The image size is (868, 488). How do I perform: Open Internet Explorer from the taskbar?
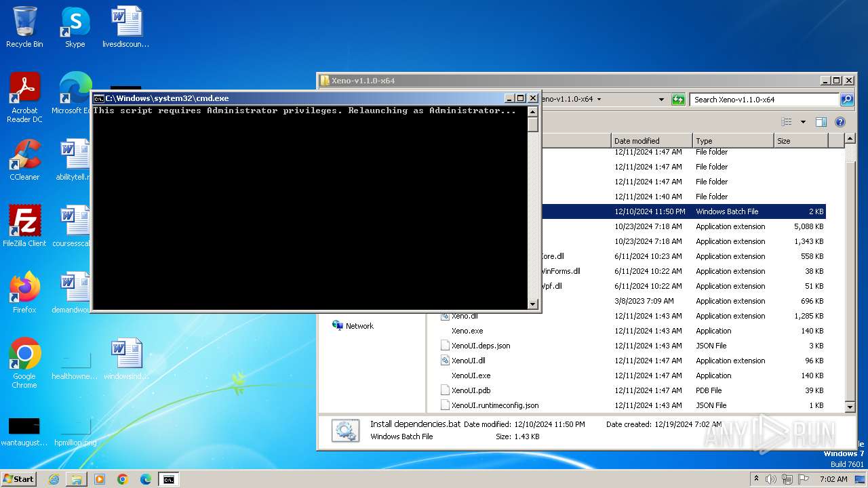point(54,479)
